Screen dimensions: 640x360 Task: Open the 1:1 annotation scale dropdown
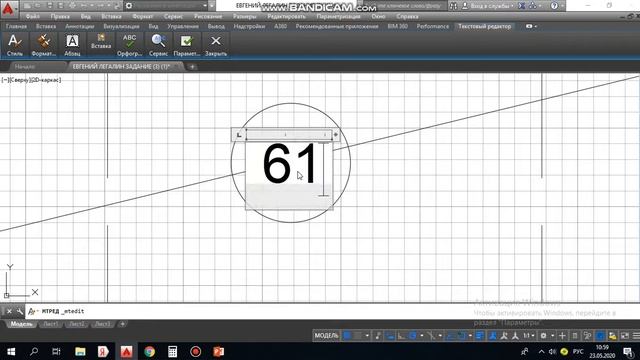tap(529, 336)
